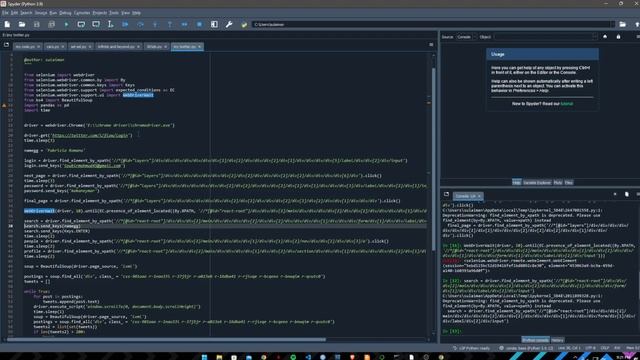
Task: Create a new file from toolbar
Action: [7, 24]
